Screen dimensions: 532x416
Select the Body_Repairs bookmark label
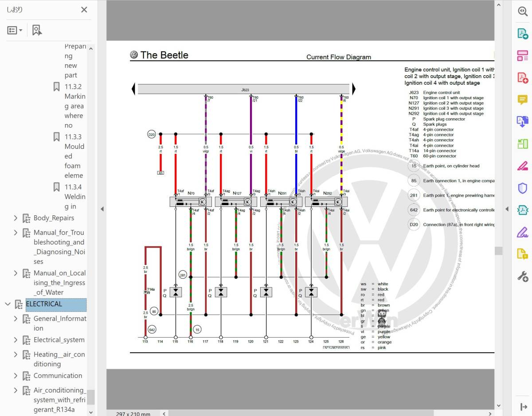pos(54,218)
